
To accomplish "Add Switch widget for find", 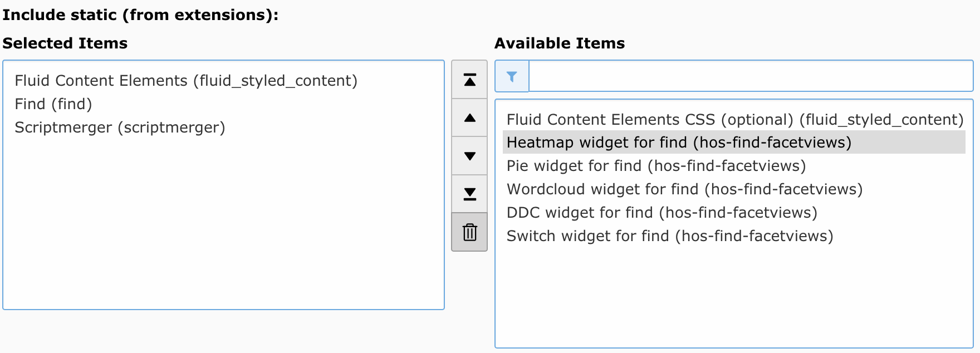I will pos(670,236).
